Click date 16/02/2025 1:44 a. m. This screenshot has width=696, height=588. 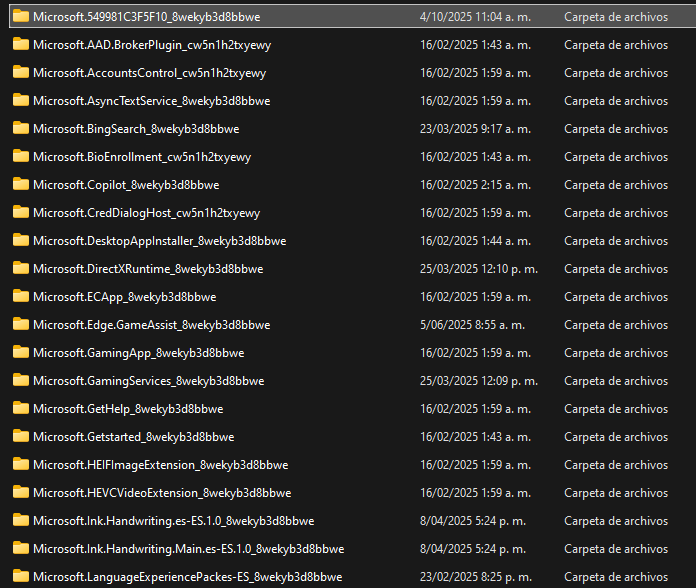(x=475, y=241)
